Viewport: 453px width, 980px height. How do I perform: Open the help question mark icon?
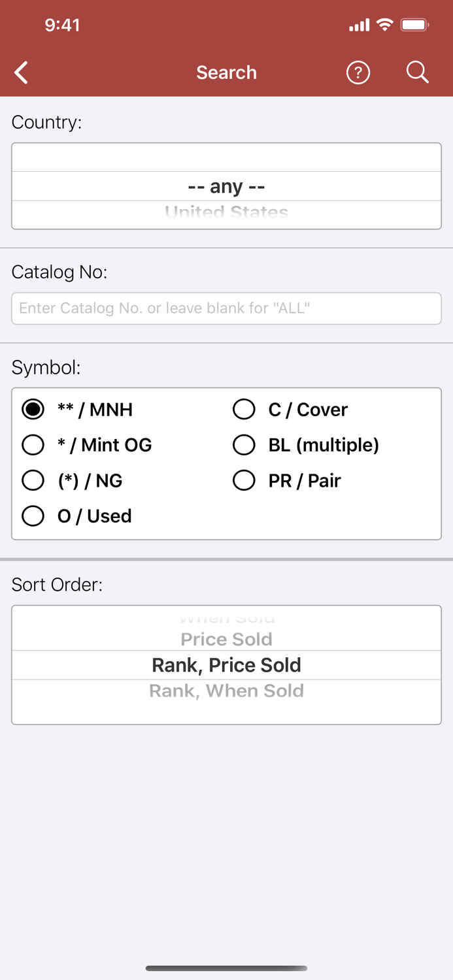[358, 73]
